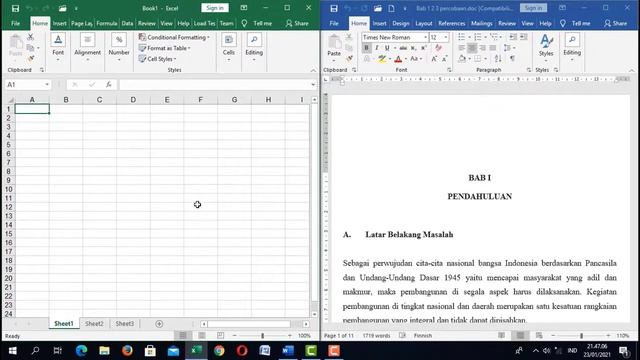Open the Excel Data tab
Viewport: 640px width, 360px height.
(127, 23)
